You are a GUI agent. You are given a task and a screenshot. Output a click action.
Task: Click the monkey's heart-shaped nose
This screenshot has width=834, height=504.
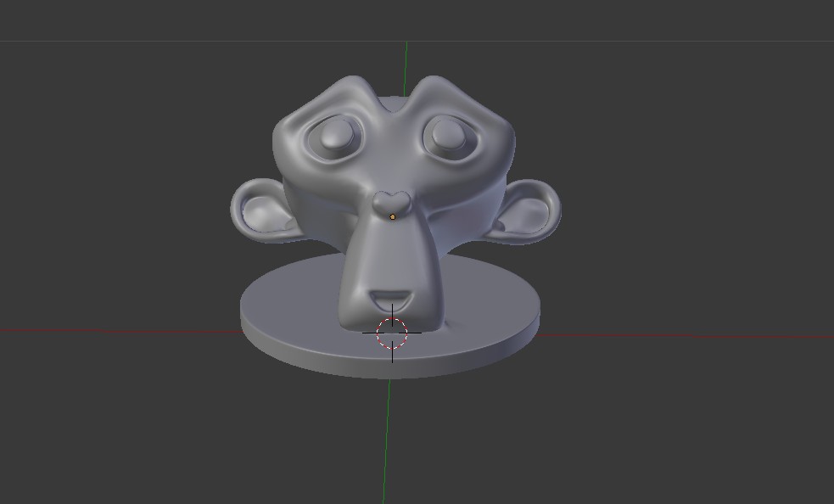pos(392,201)
